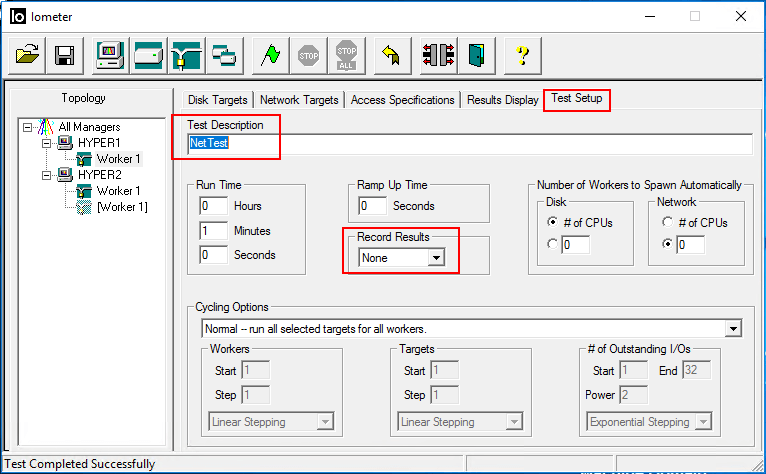Click Outstanding I/Os Power field

point(634,394)
